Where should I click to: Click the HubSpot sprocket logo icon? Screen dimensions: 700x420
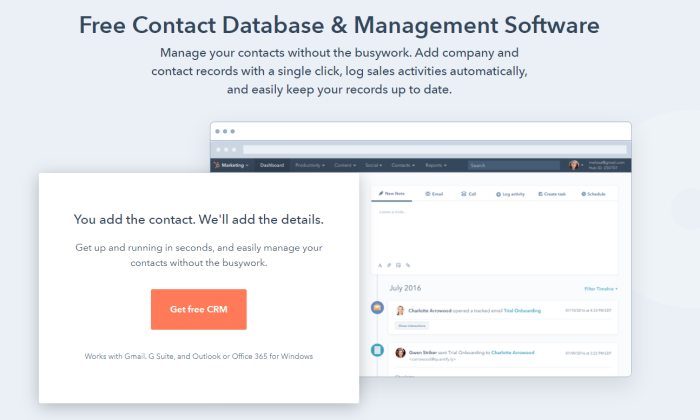(217, 165)
